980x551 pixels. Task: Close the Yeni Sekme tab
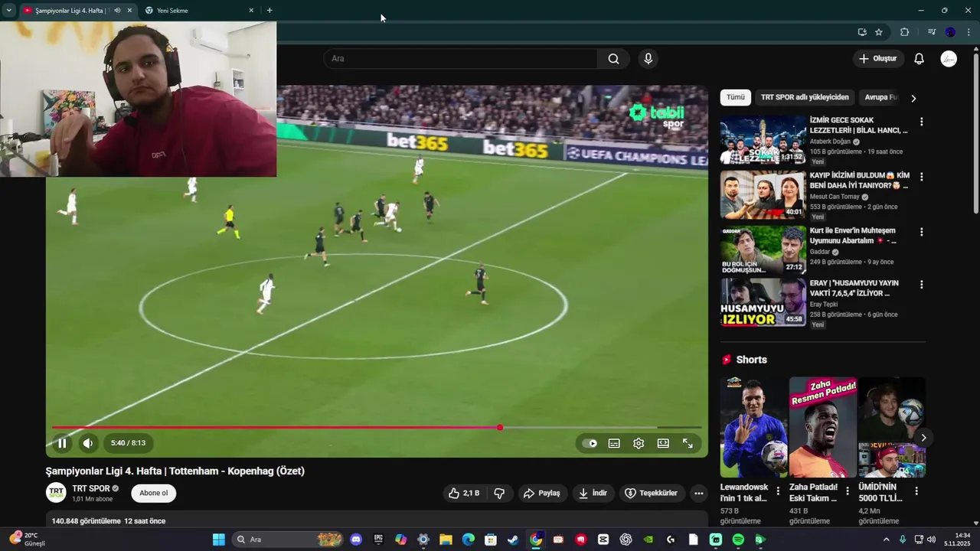pos(251,11)
